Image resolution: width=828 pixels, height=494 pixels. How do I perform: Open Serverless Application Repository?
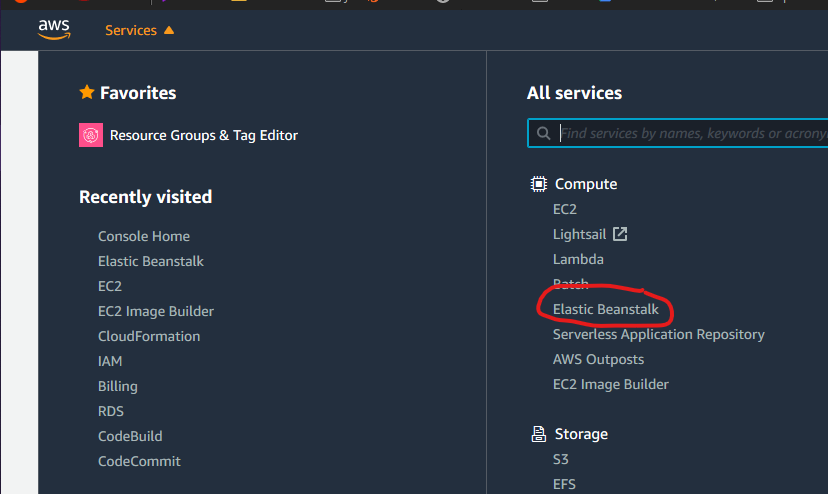tap(659, 334)
